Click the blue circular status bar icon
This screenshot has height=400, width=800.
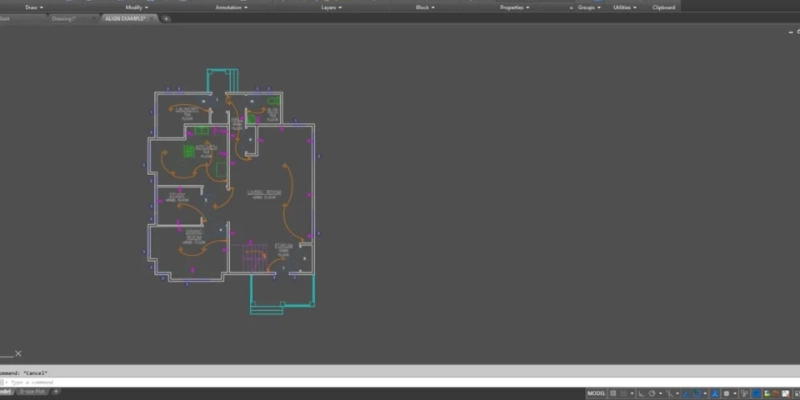click(x=756, y=393)
